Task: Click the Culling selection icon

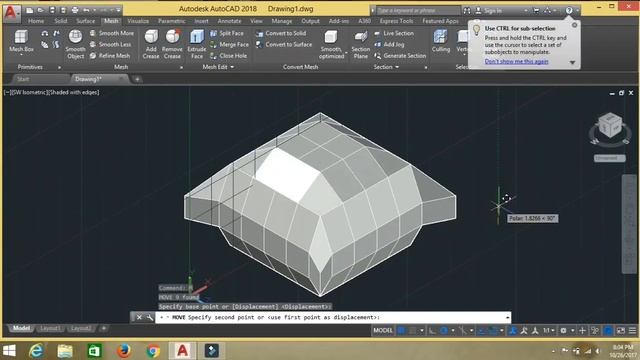Action: pos(441,41)
